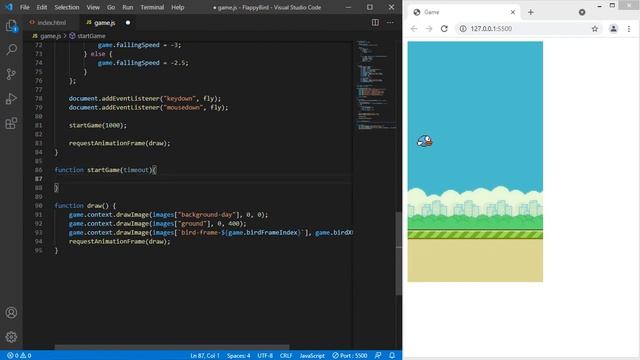The width and height of the screenshot is (640, 360).
Task: Change indentation via Spaces: 4
Action: pyautogui.click(x=238, y=356)
